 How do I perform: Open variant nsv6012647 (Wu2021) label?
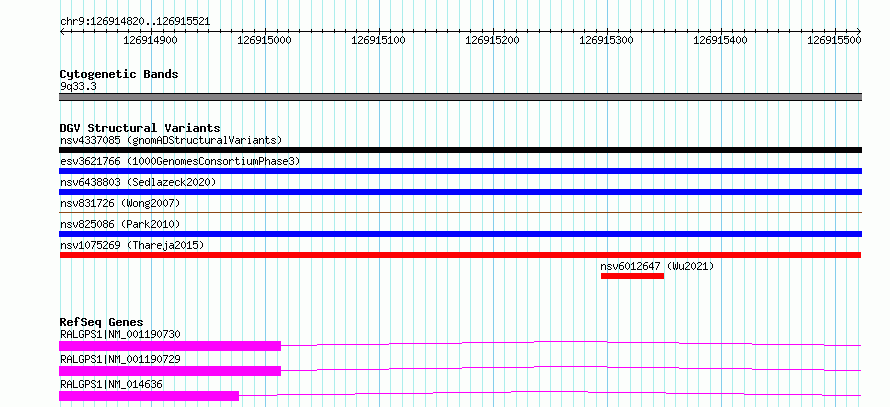click(x=657, y=266)
